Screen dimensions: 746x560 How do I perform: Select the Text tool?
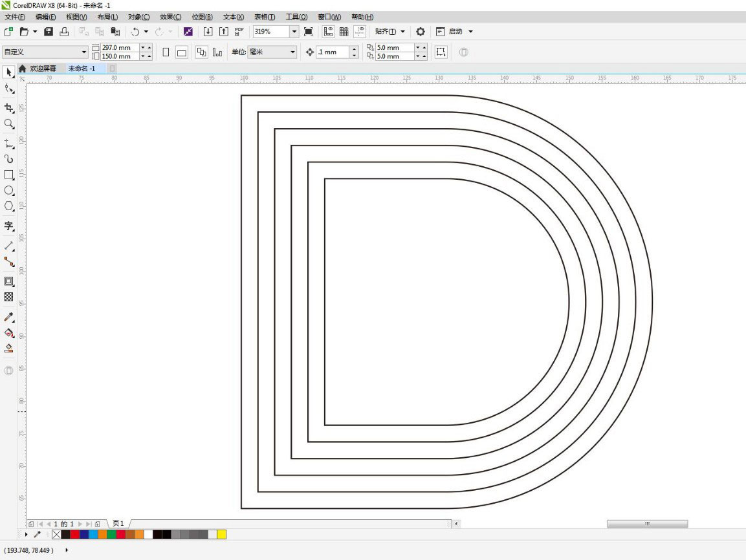tap(8, 226)
